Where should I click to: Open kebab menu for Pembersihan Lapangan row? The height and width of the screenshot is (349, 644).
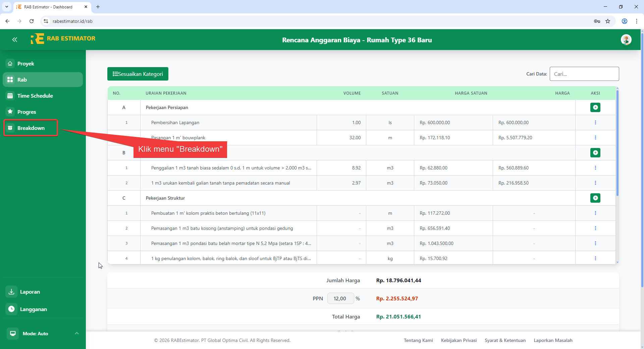point(595,122)
